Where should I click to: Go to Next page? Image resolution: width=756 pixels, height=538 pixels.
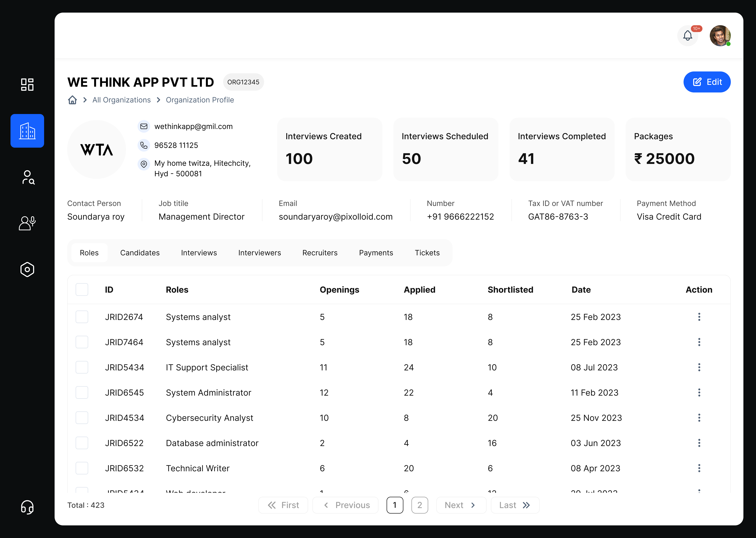461,505
